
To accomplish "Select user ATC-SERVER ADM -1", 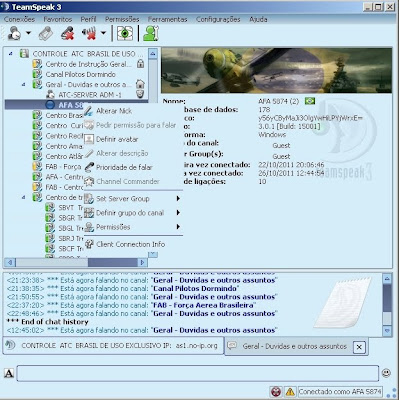I will click(90, 95).
